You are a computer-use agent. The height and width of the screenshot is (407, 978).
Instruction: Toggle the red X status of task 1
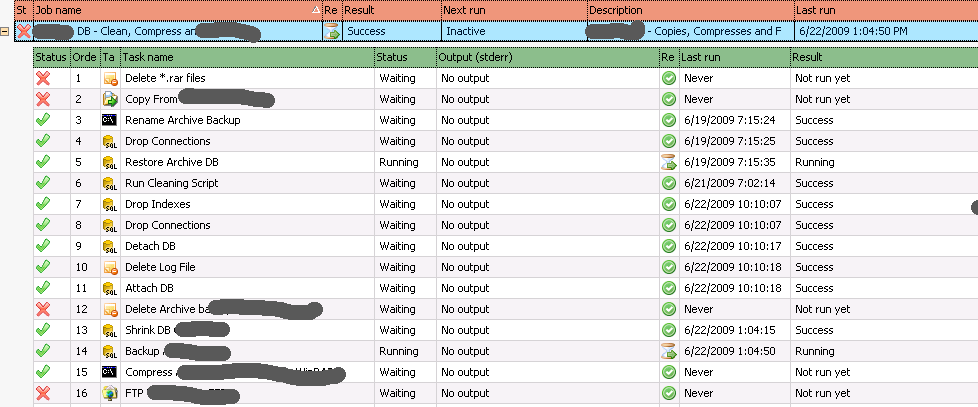[x=43, y=78]
